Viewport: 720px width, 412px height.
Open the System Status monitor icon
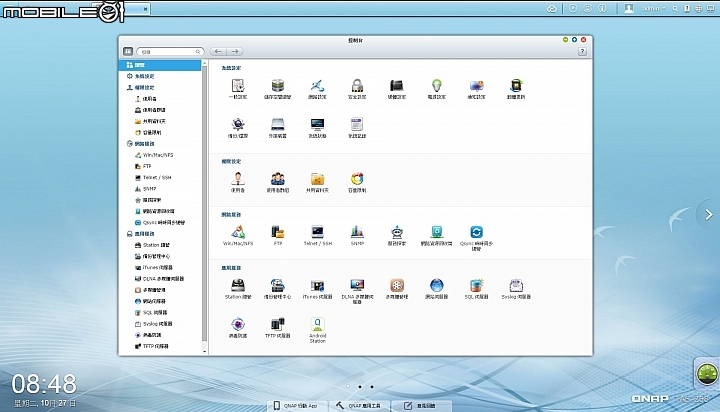[317, 124]
